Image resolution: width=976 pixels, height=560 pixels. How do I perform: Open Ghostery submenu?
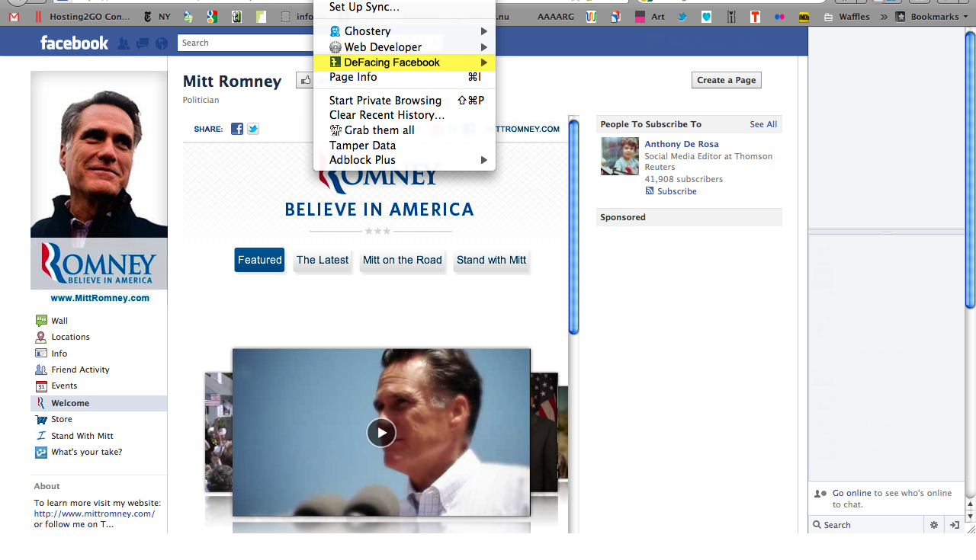click(404, 31)
